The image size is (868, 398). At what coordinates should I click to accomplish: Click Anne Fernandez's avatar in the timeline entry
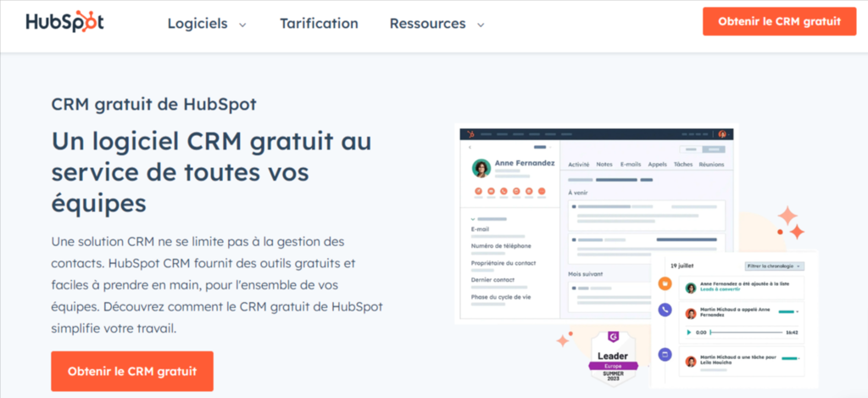[691, 289]
